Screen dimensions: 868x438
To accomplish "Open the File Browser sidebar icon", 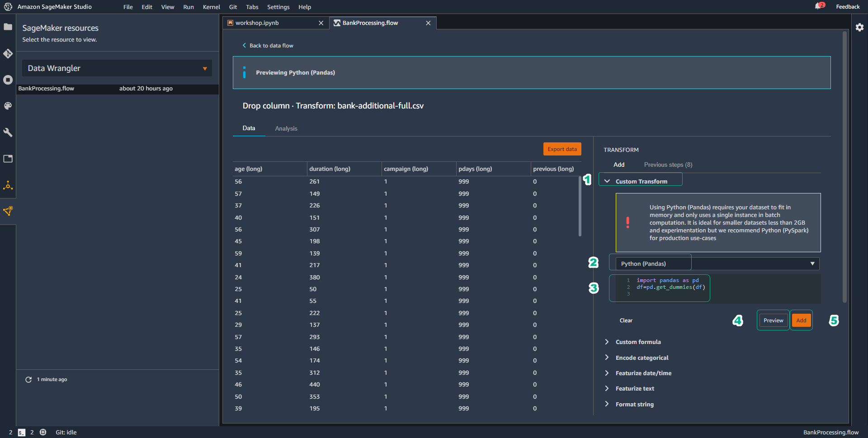I will (8, 27).
